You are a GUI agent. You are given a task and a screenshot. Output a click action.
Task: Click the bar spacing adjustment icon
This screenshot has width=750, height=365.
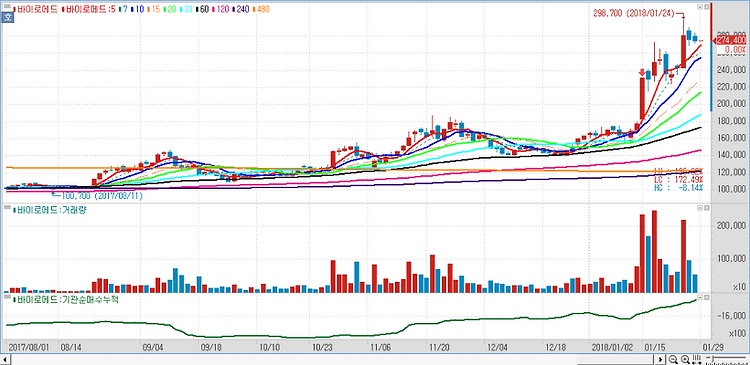coord(696,359)
